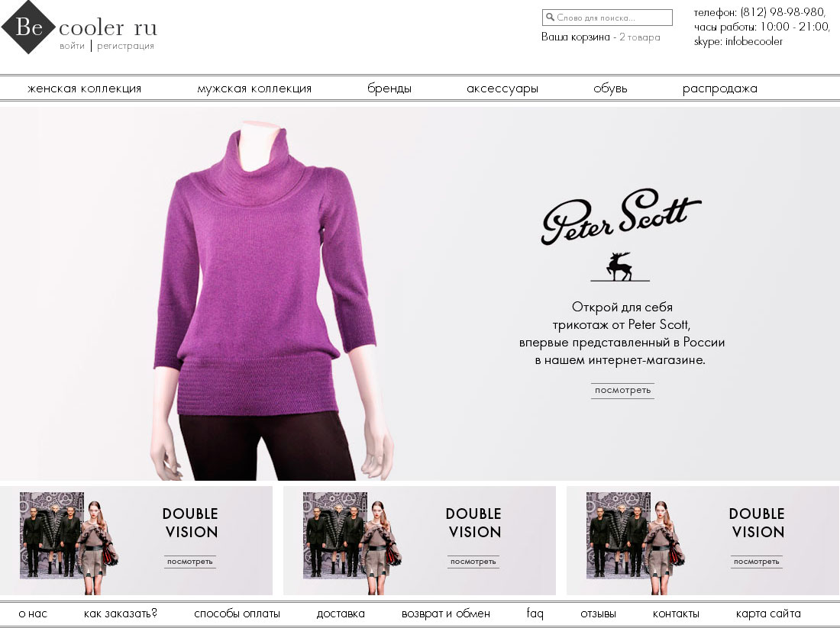
Task: Click the 'регистрация' link
Action: pyautogui.click(x=125, y=46)
